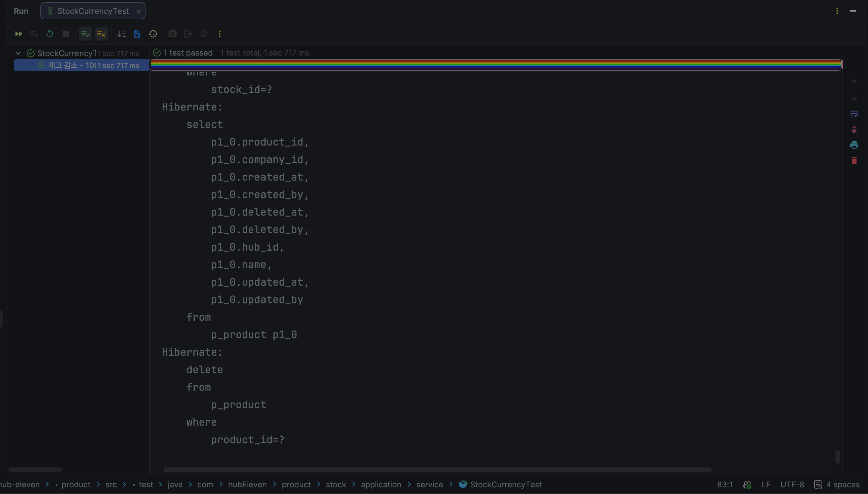Collapse the StockCurrencyTest tree node
The height and width of the screenshot is (494, 868).
click(x=18, y=53)
